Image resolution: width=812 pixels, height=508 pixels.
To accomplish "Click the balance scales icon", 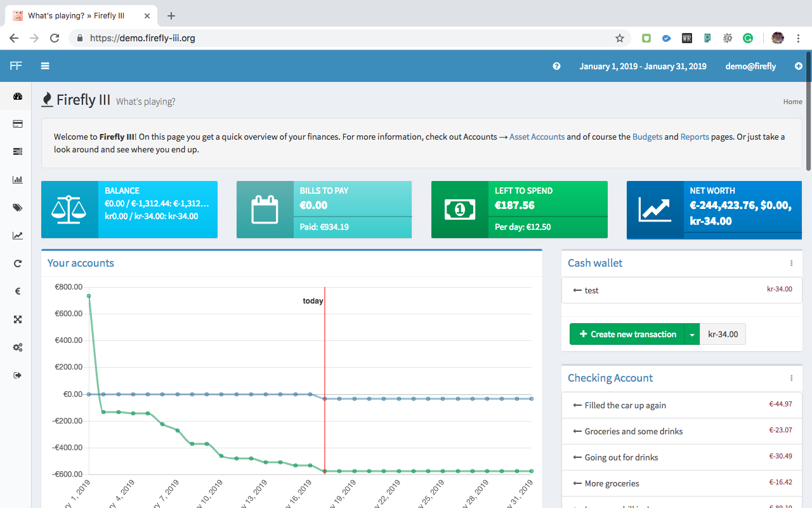I will [70, 210].
